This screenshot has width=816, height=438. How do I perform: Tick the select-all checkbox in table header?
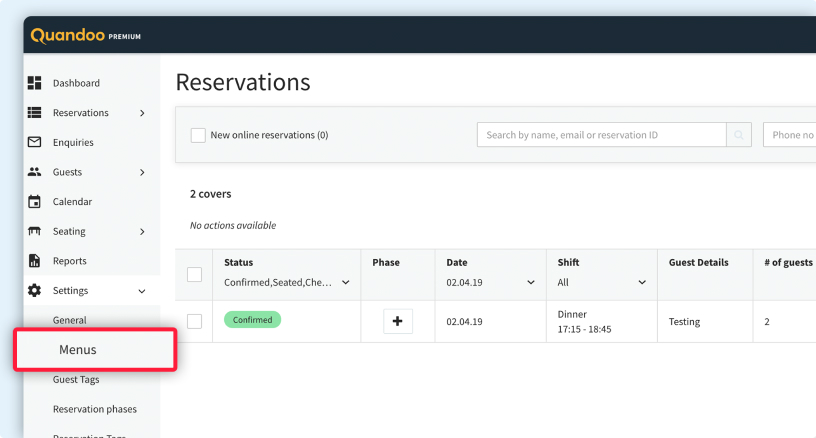pyautogui.click(x=194, y=274)
